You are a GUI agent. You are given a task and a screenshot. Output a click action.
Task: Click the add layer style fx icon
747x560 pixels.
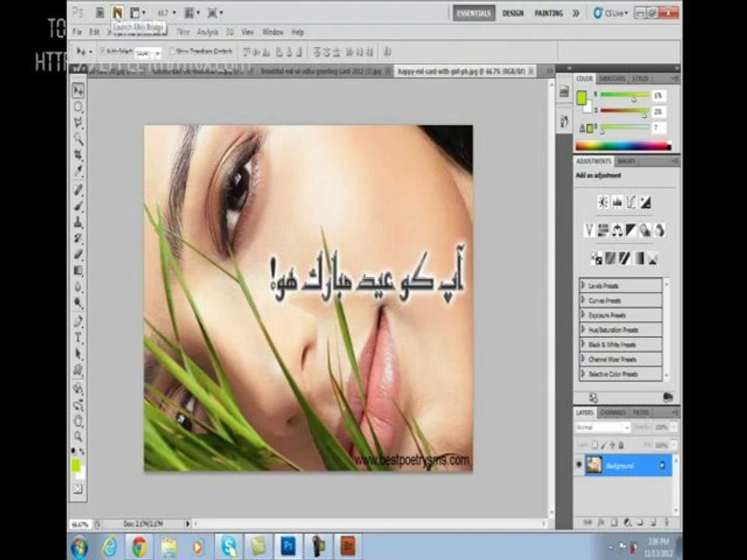tap(601, 523)
